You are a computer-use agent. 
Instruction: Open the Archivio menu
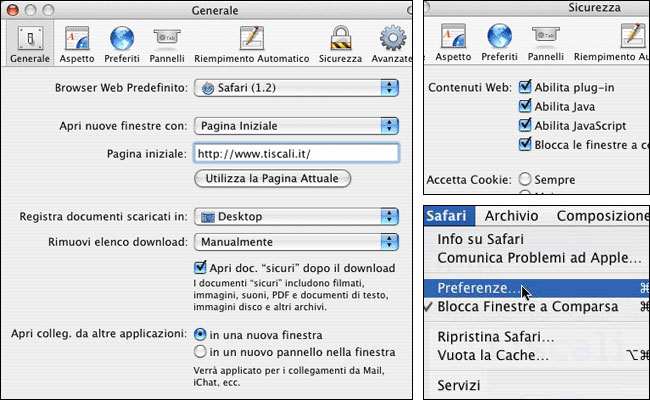(512, 216)
